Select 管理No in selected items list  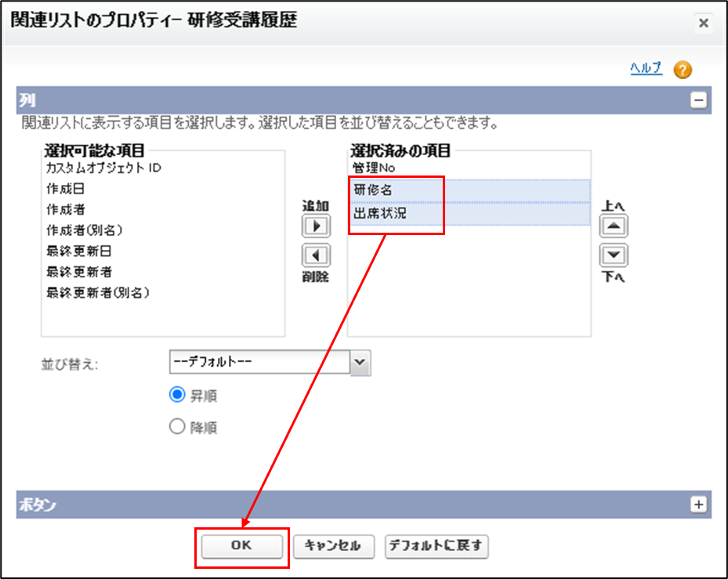[x=373, y=168]
